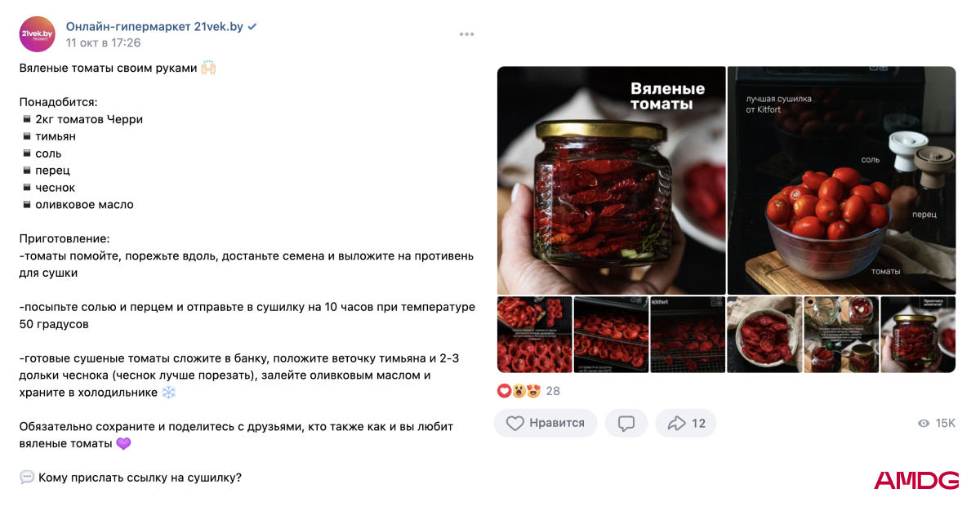
Task: Open the 21vek.by profile avatar
Action: 37,34
